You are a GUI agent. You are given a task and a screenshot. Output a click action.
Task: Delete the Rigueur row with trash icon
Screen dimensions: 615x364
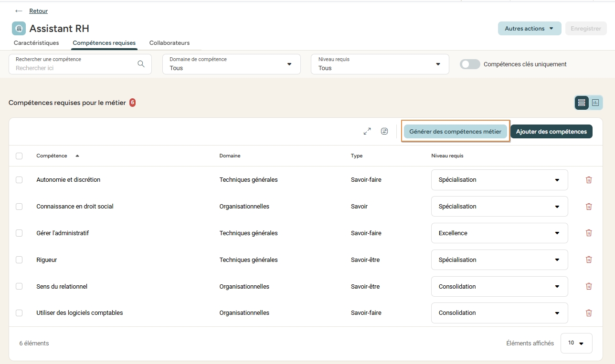click(589, 260)
